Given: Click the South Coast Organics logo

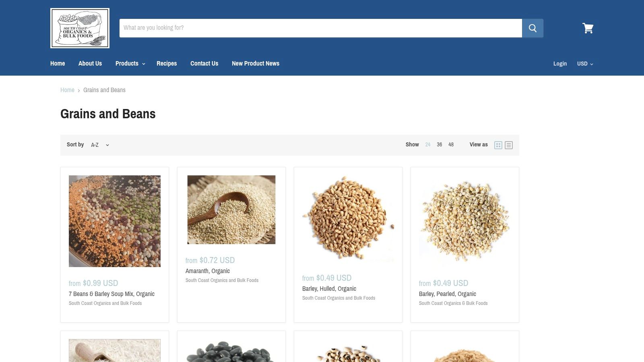Looking at the screenshot, I should point(80,28).
